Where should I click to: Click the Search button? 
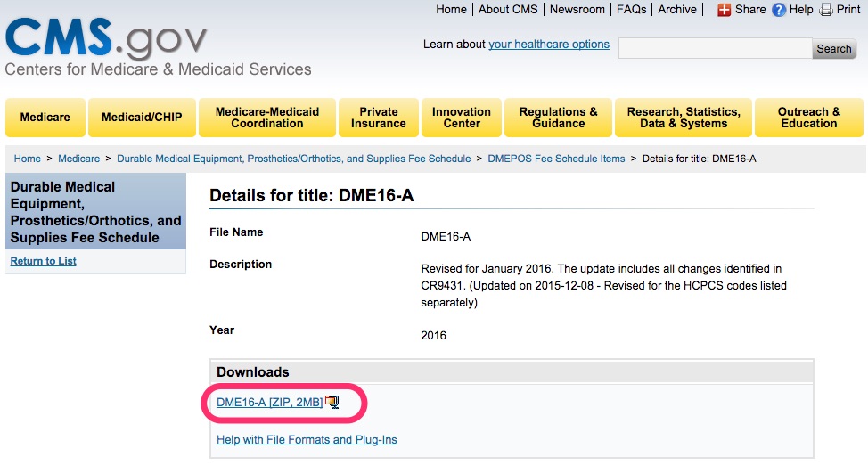[x=834, y=48]
